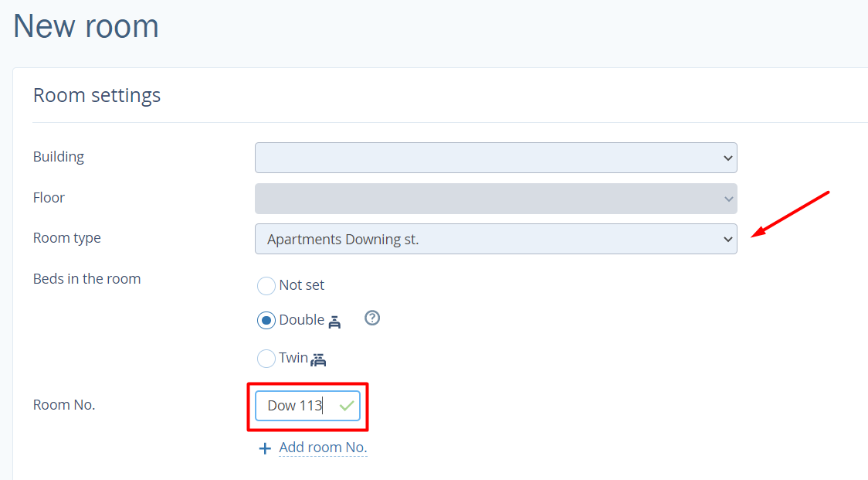This screenshot has width=868, height=480.
Task: Click the Floor dropdown chevron arrow
Action: coord(728,199)
